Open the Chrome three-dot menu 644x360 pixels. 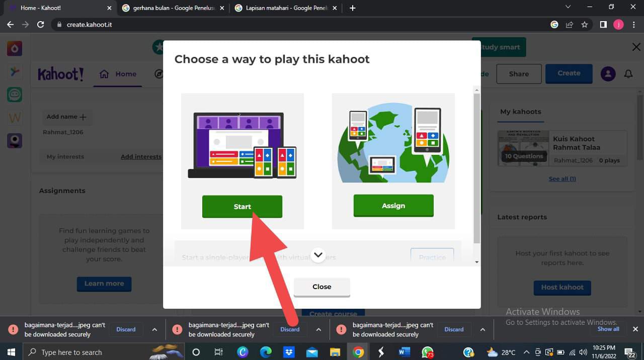point(633,24)
